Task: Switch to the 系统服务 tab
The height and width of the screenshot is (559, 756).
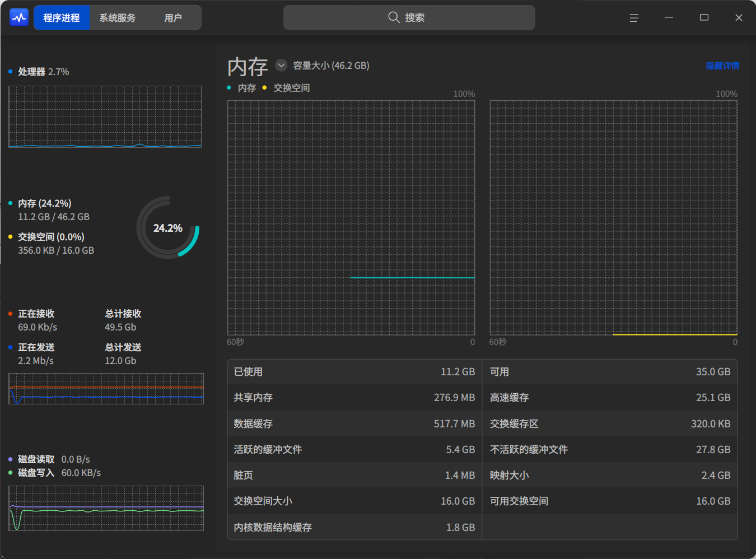Action: pyautogui.click(x=118, y=18)
